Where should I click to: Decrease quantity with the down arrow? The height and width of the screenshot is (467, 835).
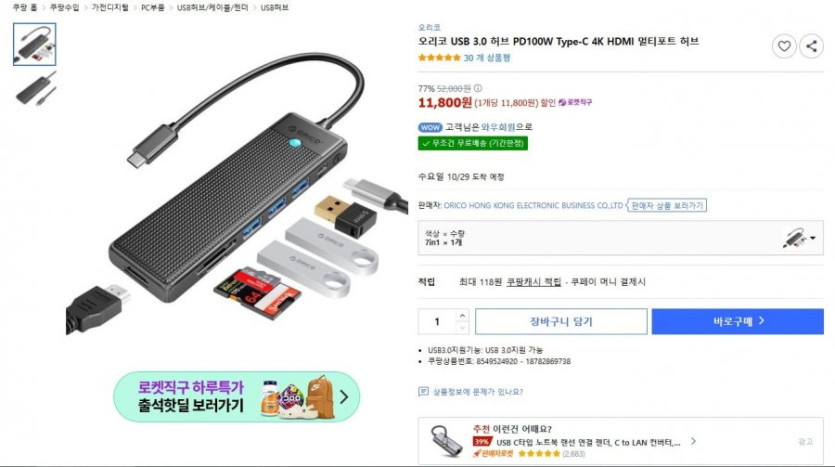coord(462,327)
